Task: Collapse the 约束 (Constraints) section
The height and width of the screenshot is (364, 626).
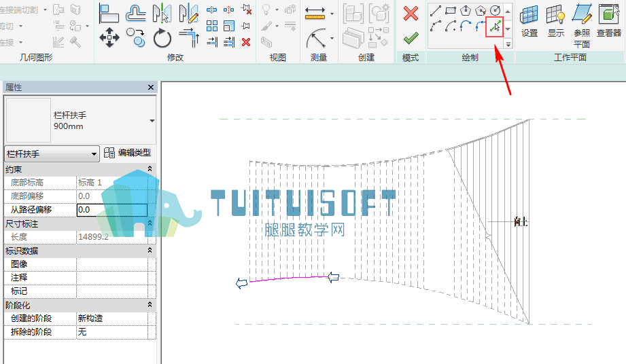Action: coord(150,169)
